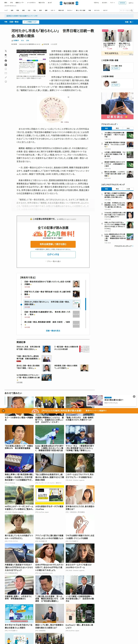Close the 政治の舞台裏をお届け floating ad
The height and width of the screenshot is (644, 138).
(x=134, y=396)
